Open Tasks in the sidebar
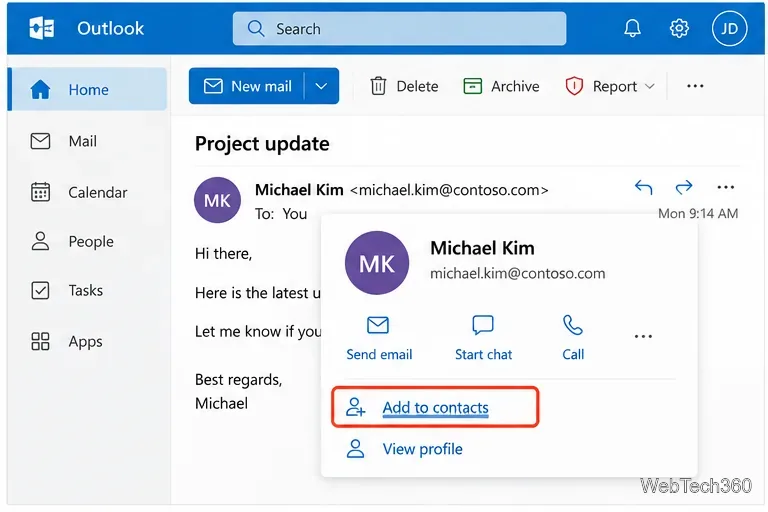Screen dimensions: 768x512 click(x=88, y=290)
